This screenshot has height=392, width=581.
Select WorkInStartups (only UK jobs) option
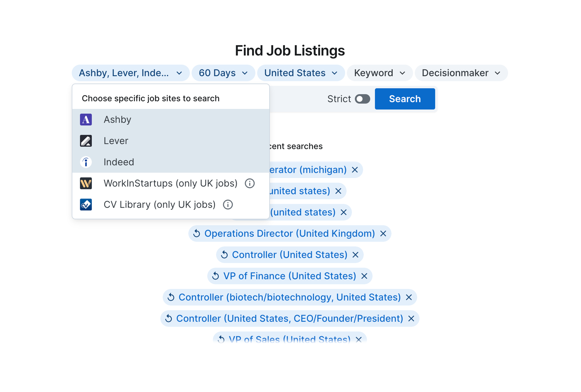tap(171, 183)
